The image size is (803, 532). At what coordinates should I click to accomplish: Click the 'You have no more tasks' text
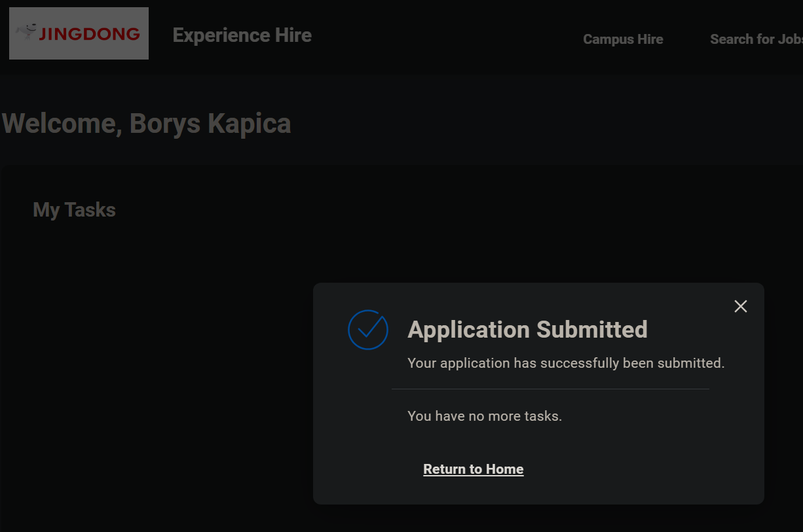485,416
